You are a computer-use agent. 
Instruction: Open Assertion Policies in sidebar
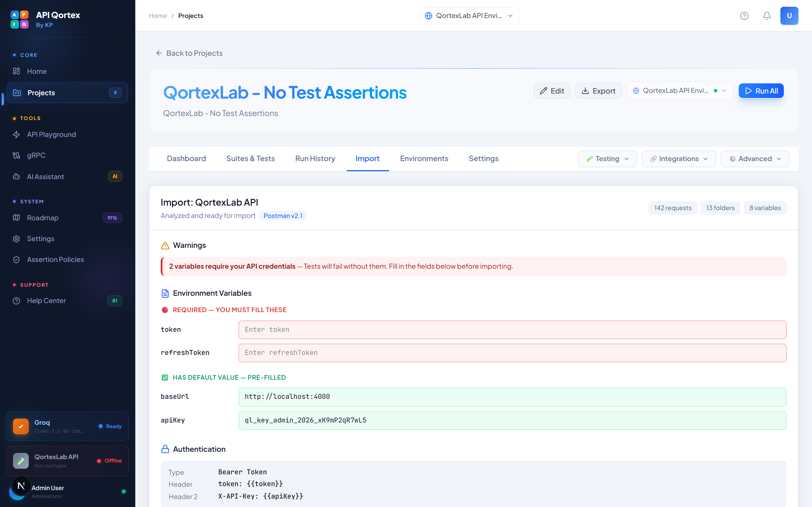coord(55,259)
